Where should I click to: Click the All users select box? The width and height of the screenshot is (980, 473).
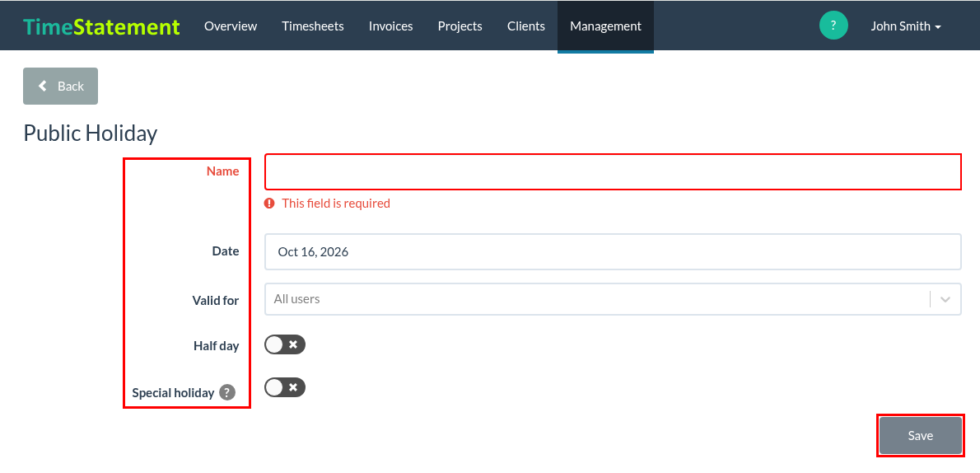click(613, 299)
